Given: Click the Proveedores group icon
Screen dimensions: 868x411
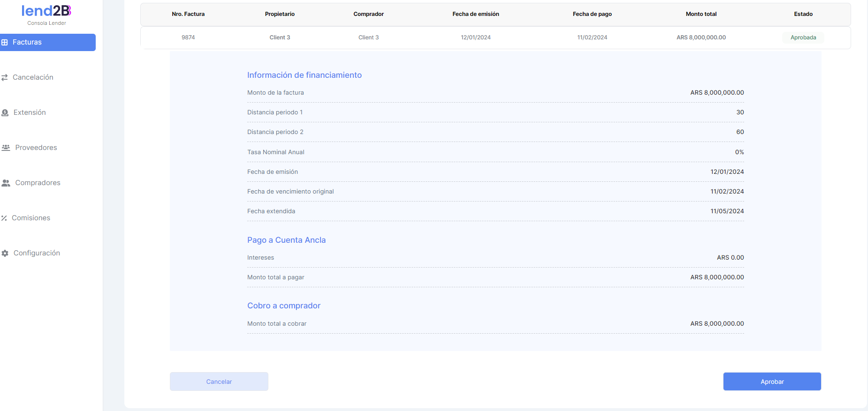Looking at the screenshot, I should tap(6, 148).
